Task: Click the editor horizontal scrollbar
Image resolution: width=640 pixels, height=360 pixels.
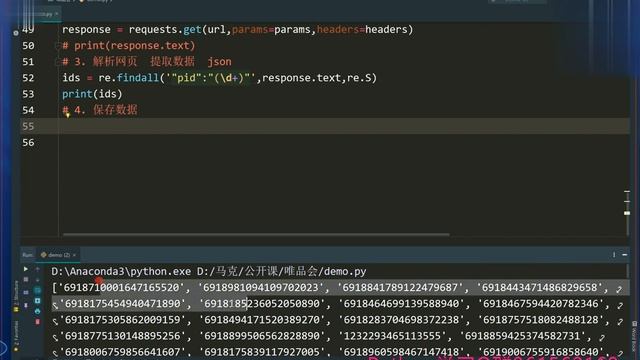Action: [256, 235]
